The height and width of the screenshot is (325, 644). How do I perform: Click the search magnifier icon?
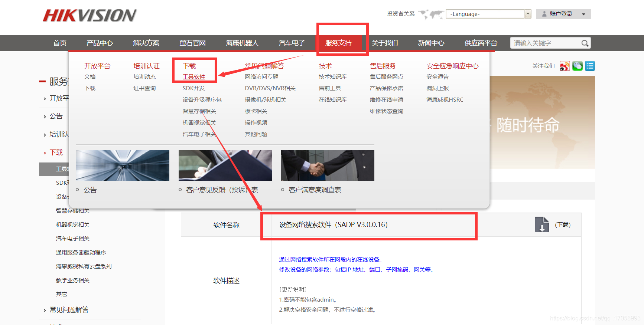(x=585, y=43)
